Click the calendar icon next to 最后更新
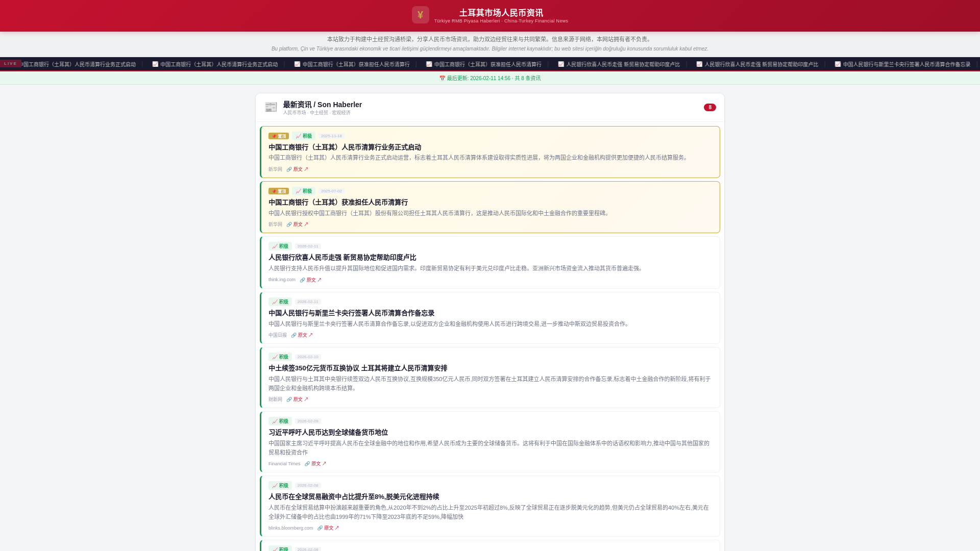Viewport: 980px width, 551px height. tap(442, 78)
